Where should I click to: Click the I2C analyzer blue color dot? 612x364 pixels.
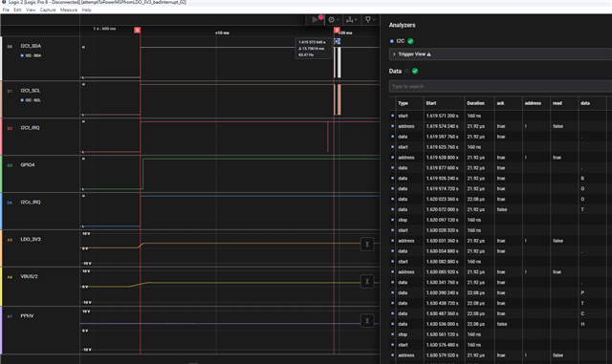point(391,41)
